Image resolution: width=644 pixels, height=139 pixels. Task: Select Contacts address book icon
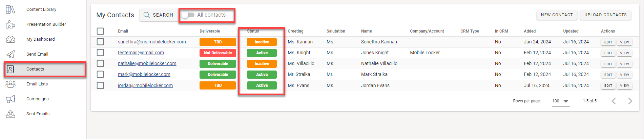click(x=11, y=69)
